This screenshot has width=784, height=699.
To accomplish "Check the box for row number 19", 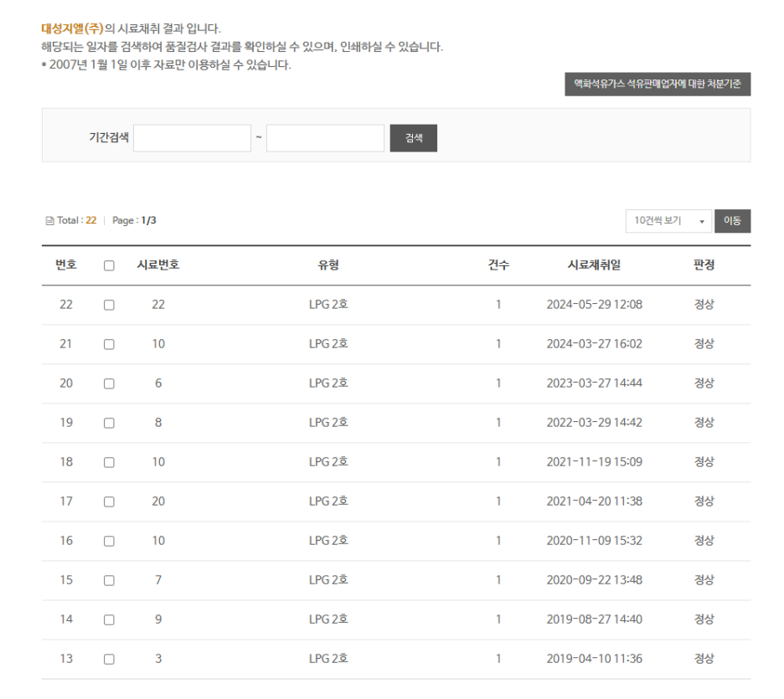I will pos(109,424).
